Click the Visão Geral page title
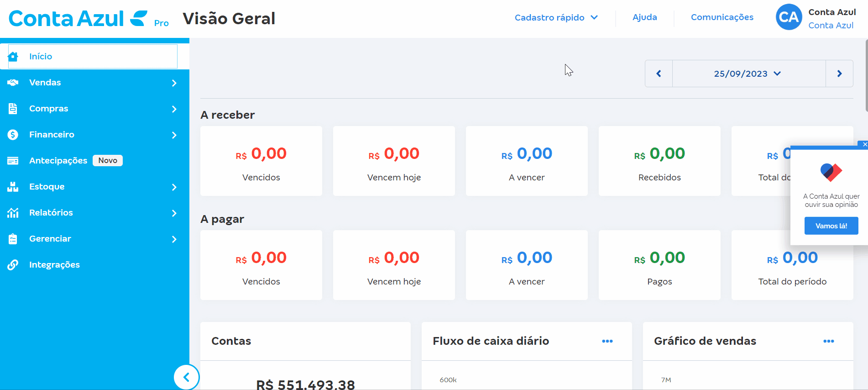Screen dimensions: 868x390 [x=229, y=19]
